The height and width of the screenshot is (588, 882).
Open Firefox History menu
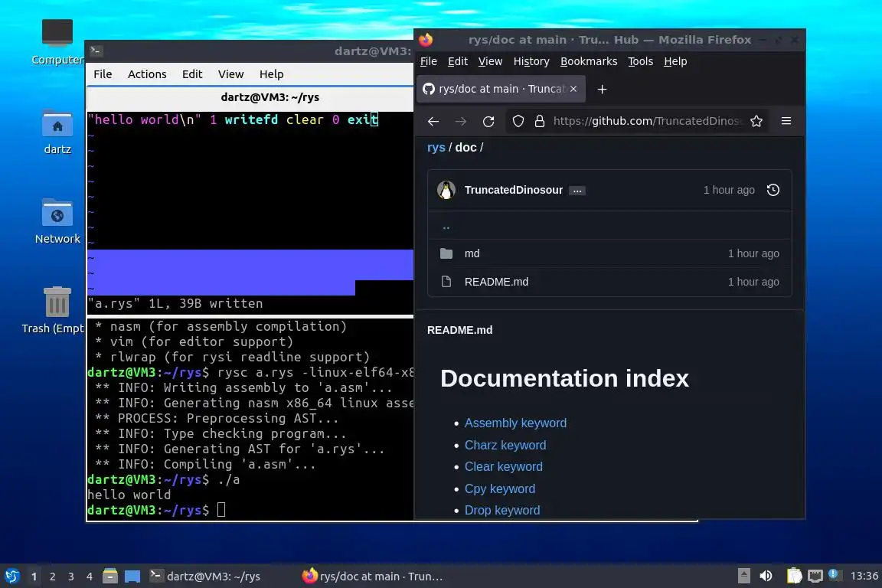coord(531,61)
